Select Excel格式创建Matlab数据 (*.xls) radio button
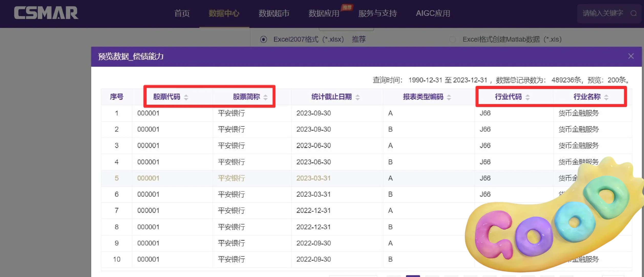The image size is (644, 277). point(452,39)
